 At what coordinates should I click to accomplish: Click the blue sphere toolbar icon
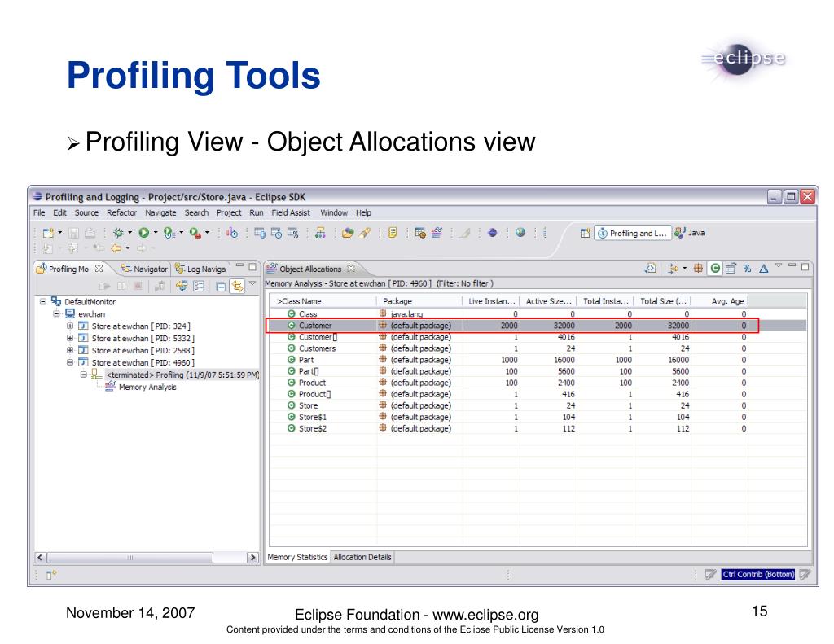[x=493, y=233]
